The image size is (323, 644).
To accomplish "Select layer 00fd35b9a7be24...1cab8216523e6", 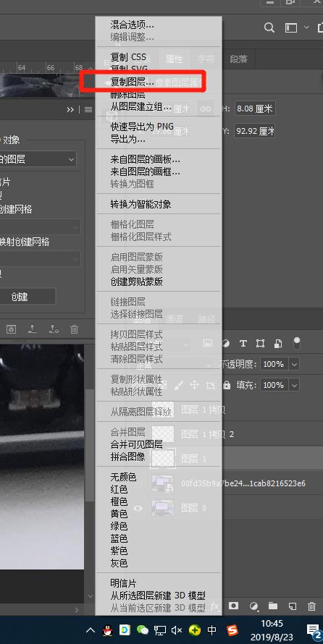I will coord(243,483).
